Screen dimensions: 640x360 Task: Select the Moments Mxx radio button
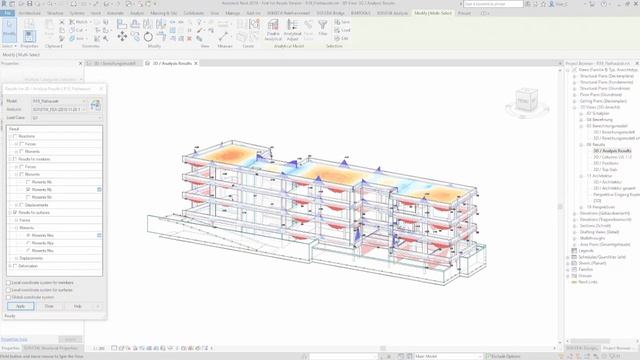coord(28,236)
